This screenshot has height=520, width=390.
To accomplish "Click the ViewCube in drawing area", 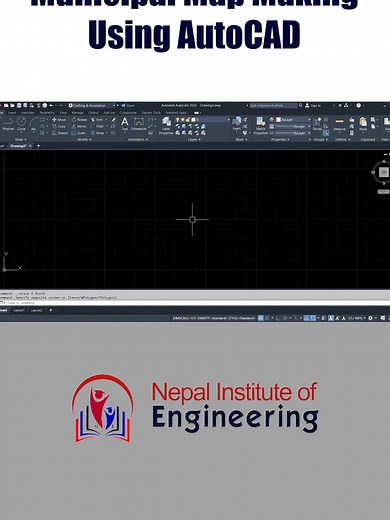I will click(383, 172).
